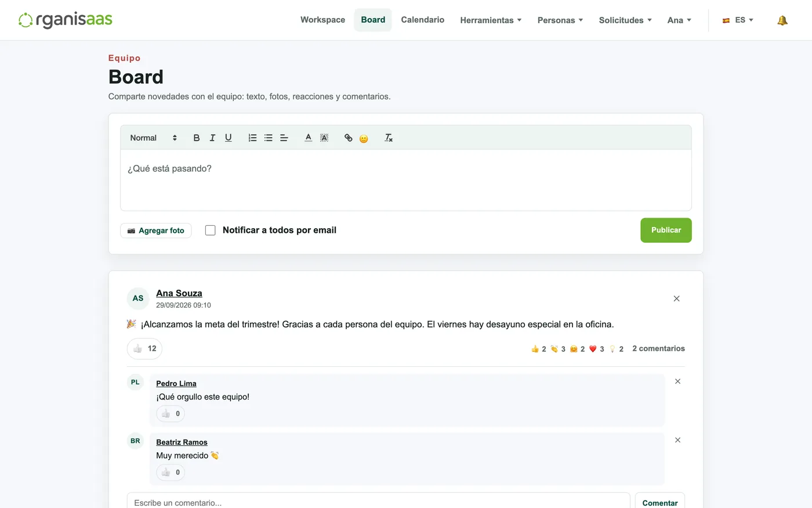
Task: Open the text color picker
Action: pyautogui.click(x=309, y=138)
